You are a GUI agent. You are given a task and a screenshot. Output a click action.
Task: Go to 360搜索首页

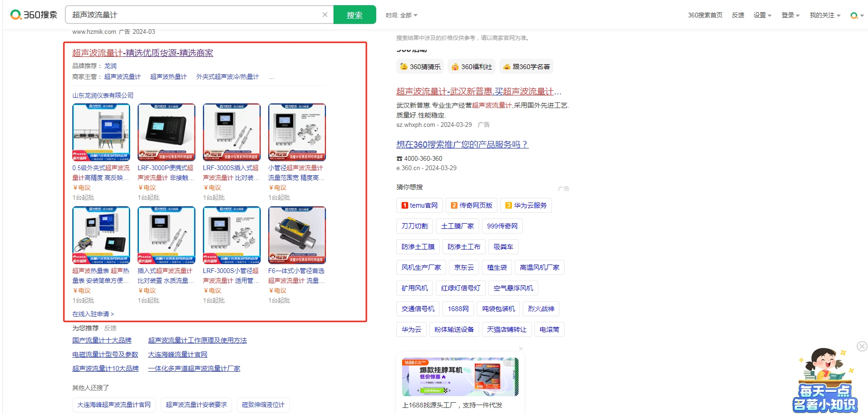[x=705, y=16]
